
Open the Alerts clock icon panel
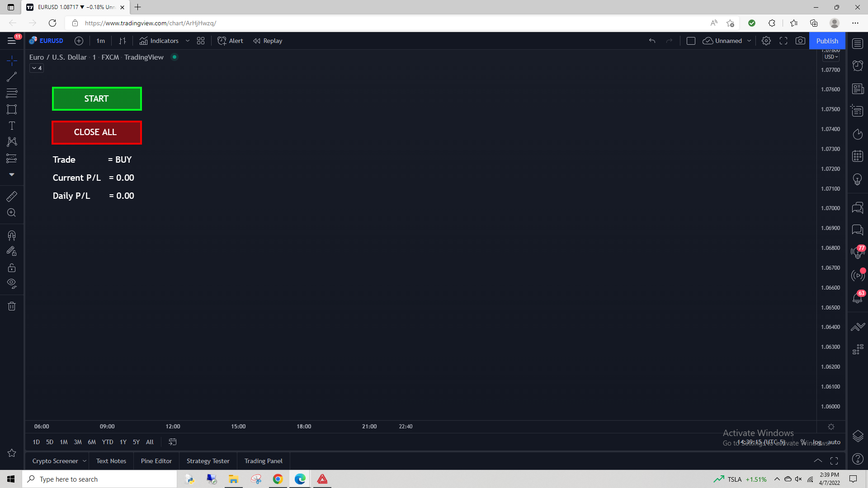pos(858,66)
